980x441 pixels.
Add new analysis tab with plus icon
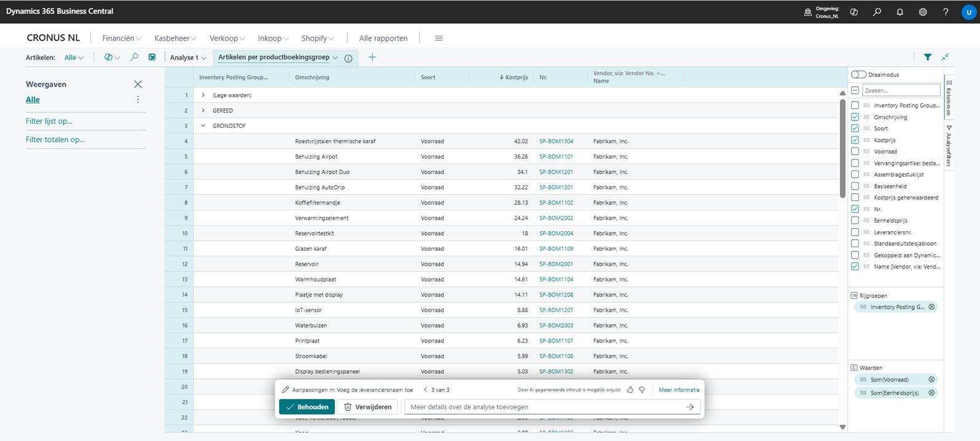pyautogui.click(x=372, y=57)
